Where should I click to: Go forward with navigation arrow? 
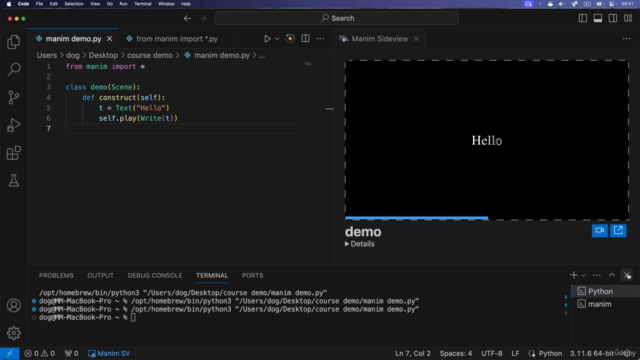tap(202, 18)
